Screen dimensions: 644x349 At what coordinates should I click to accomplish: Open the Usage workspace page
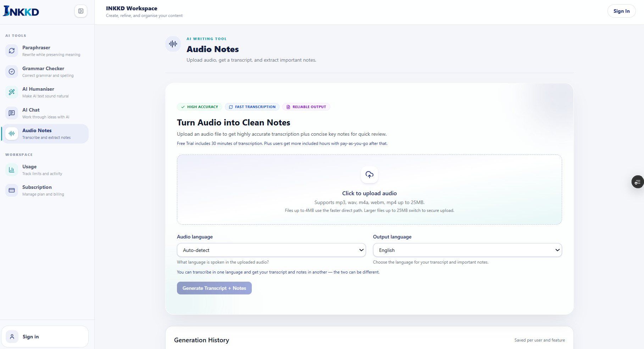pos(45,170)
